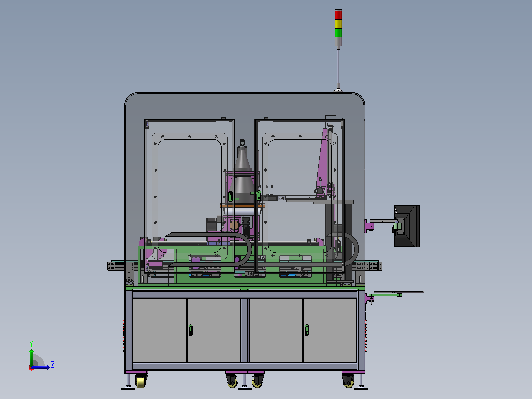Select the far-left lower cabinet door panel
This screenshot has width=532, height=399.
click(x=159, y=330)
